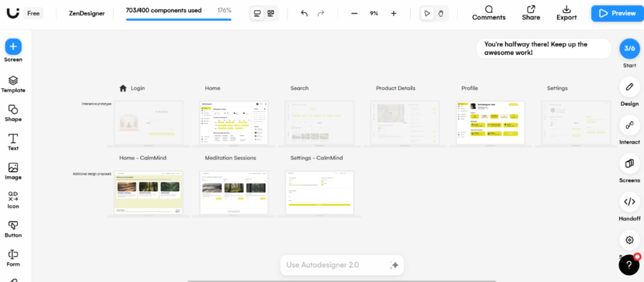The width and height of the screenshot is (644, 282).
Task: Click the 'Interactive prototype' row label
Action: 97,104
